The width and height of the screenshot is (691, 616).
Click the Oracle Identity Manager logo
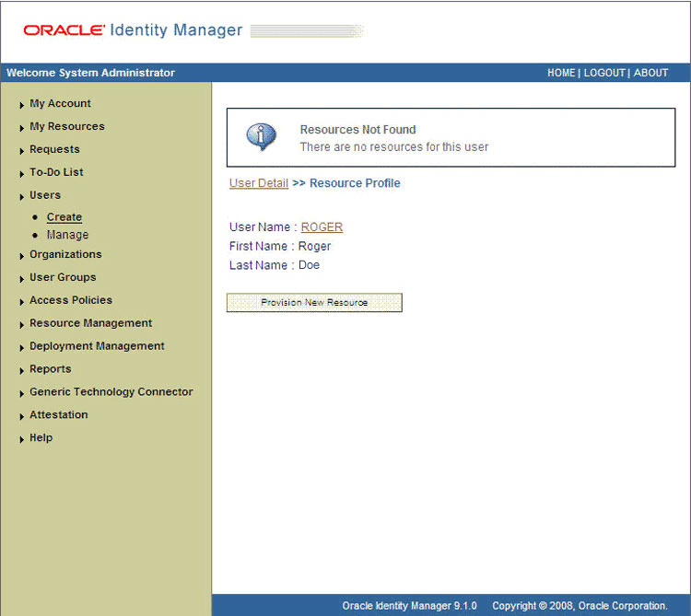133,30
